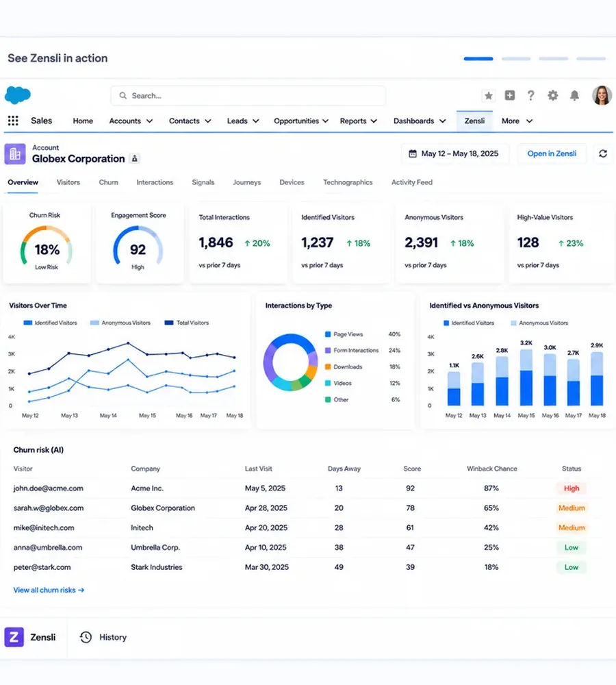Switch to the Activity Feed tab

(411, 182)
